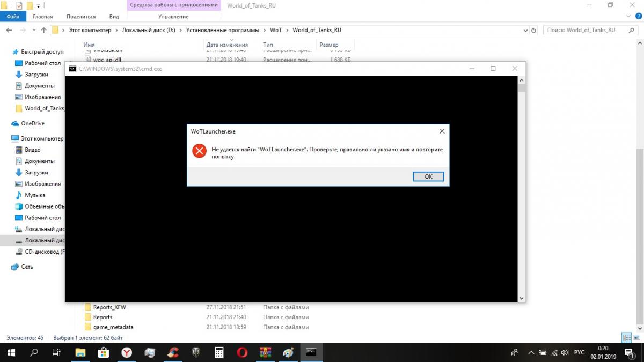The height and width of the screenshot is (362, 644).
Task: Open the Файл menu in Explorer
Action: coord(13,17)
